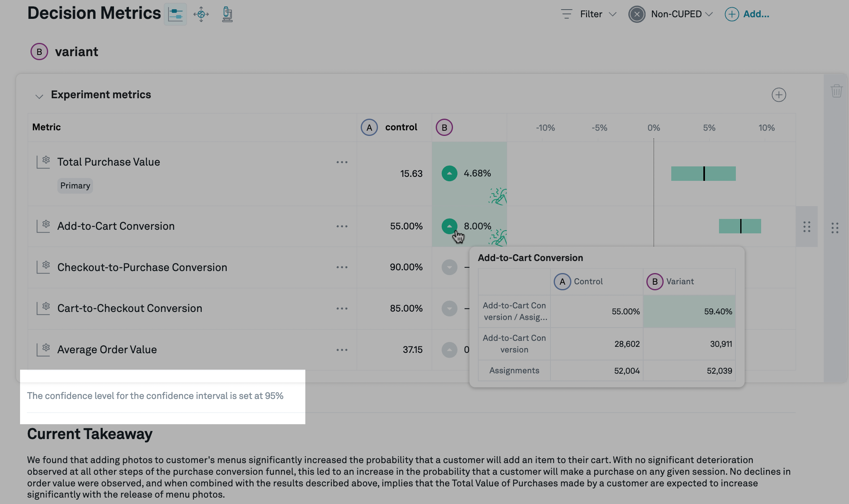Click Average Order Value metric icon

pos(43,349)
